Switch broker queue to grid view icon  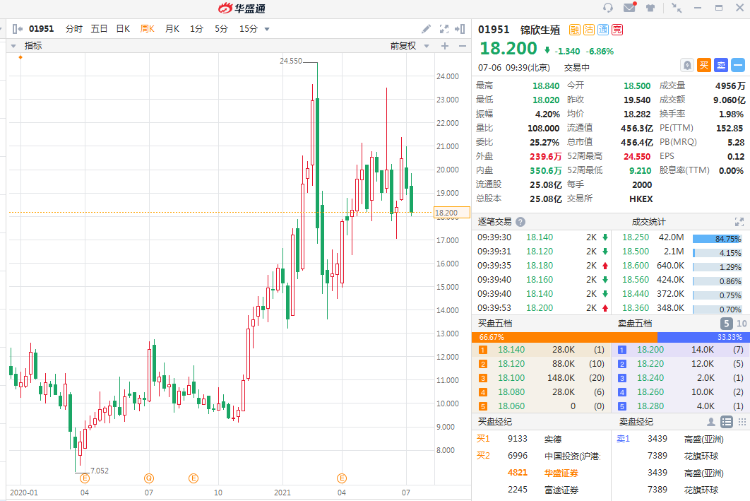click(742, 422)
